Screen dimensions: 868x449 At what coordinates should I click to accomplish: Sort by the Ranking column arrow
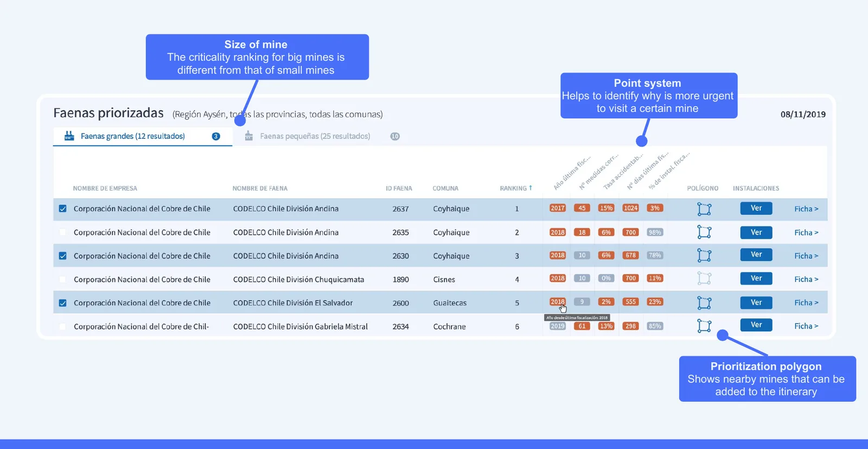tap(531, 188)
